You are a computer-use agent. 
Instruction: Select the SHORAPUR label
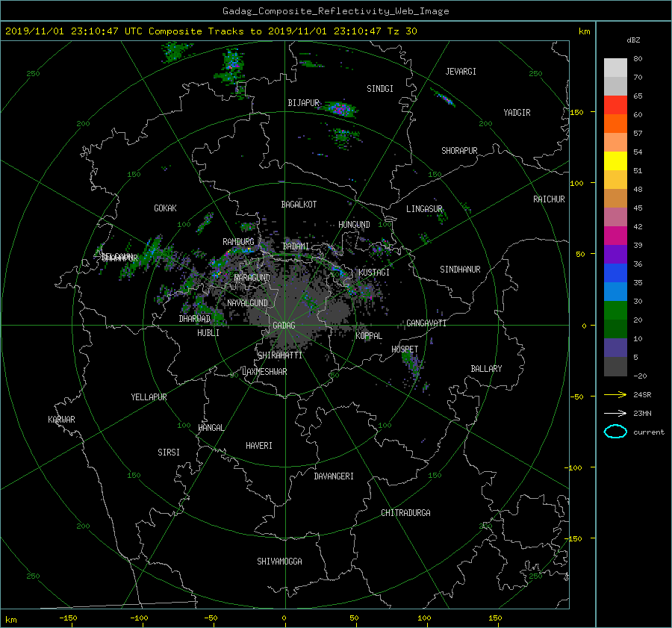pyautogui.click(x=459, y=151)
